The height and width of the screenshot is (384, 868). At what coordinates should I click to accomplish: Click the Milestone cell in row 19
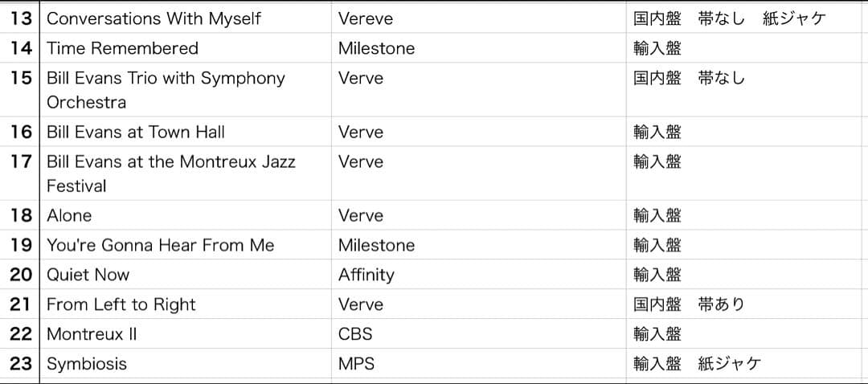[x=376, y=245]
